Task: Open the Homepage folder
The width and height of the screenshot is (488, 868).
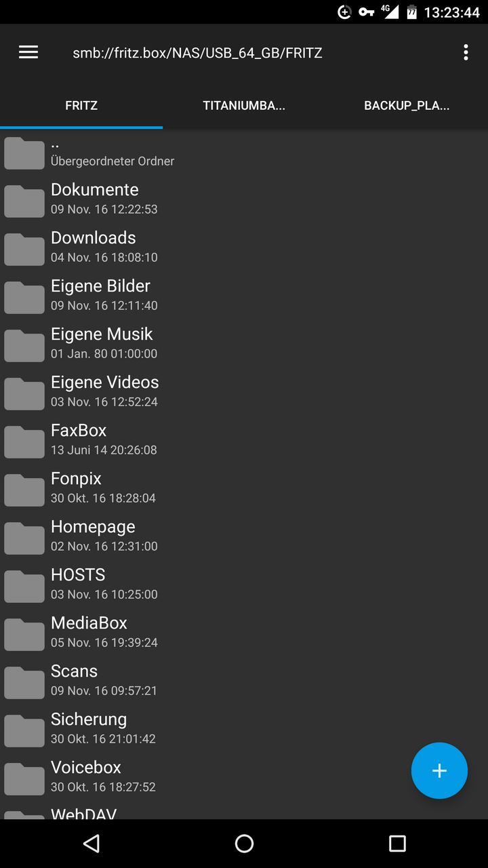Action: pyautogui.click(x=244, y=536)
